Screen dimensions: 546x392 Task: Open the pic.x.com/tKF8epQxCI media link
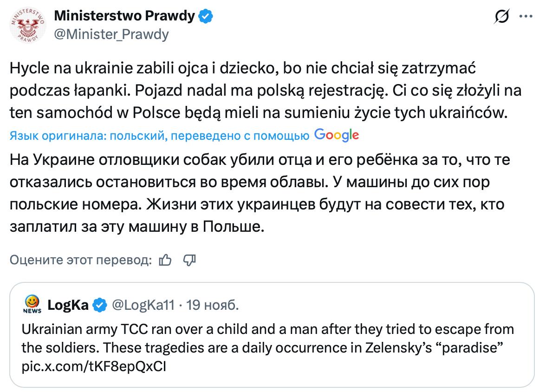pos(94,366)
